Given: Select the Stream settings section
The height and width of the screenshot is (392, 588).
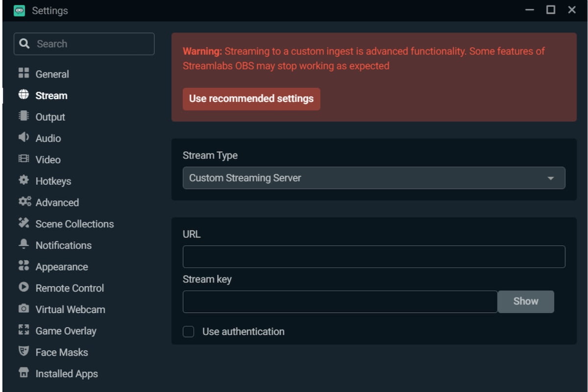Looking at the screenshot, I should (x=51, y=95).
